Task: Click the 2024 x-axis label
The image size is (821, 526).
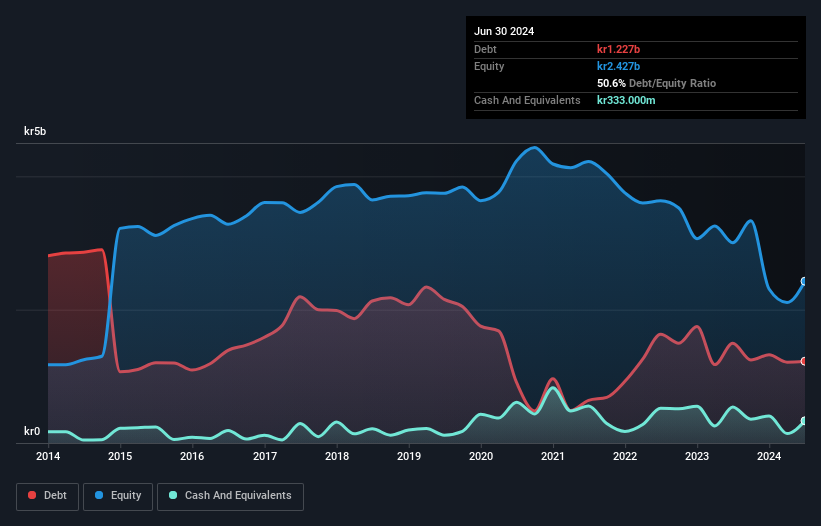Action: 769,456
